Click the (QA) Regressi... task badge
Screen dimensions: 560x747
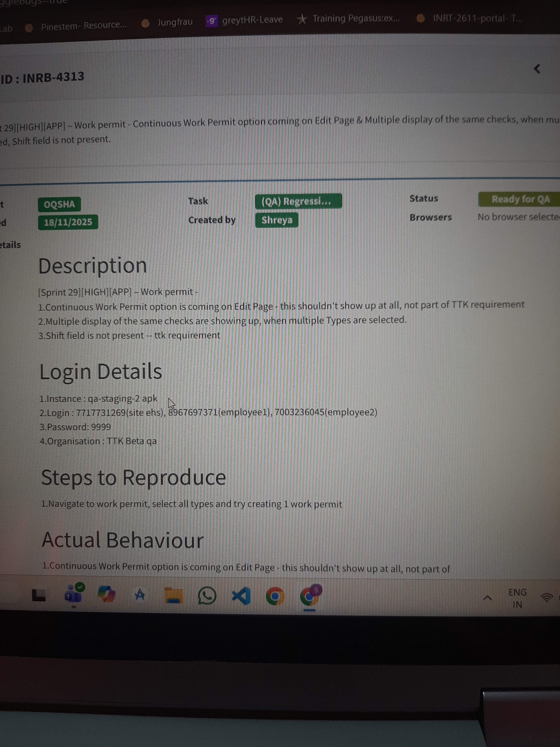point(298,201)
